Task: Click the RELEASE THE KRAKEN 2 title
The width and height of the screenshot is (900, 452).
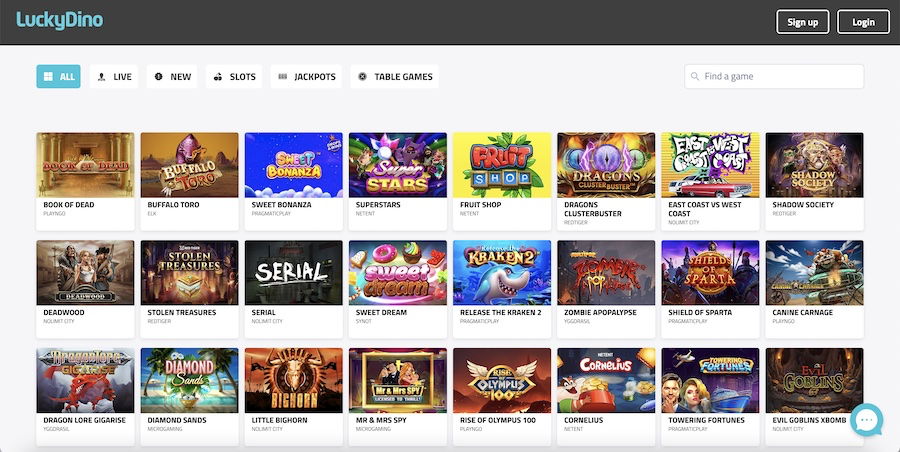Action: (501, 312)
